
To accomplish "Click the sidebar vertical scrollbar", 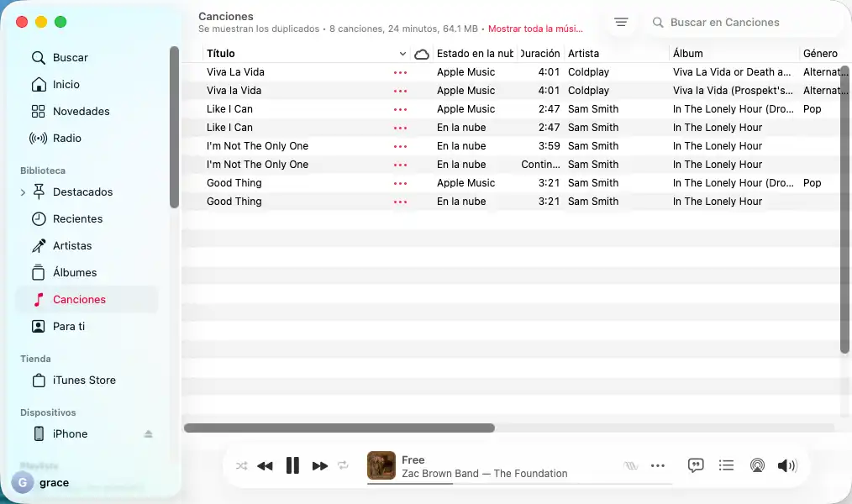I will pos(174,127).
